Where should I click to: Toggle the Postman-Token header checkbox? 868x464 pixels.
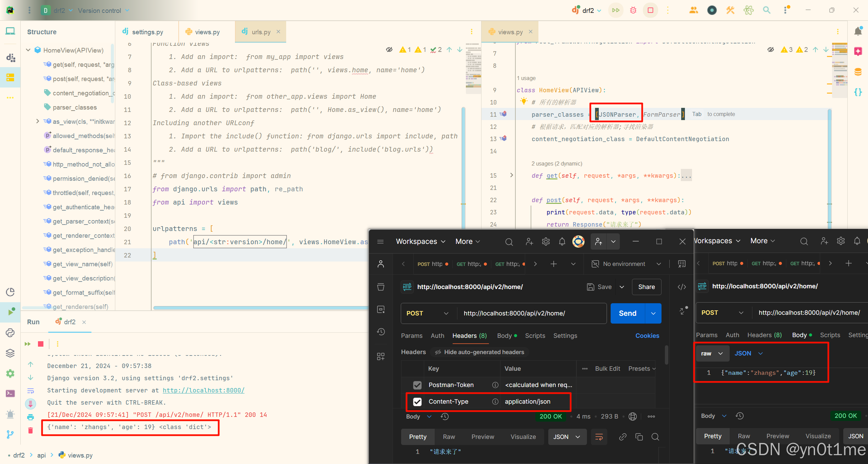click(x=417, y=385)
